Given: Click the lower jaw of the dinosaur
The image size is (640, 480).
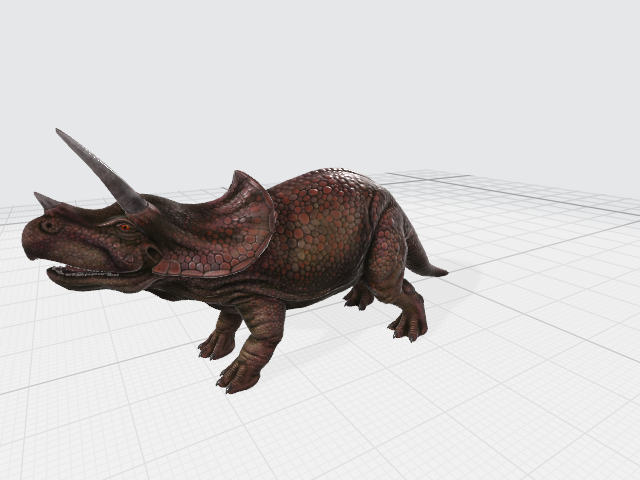Looking at the screenshot, I should [95, 281].
